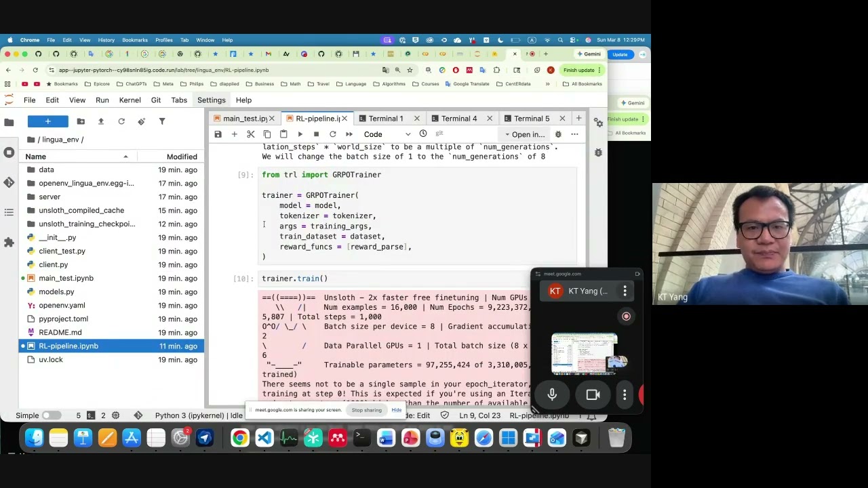Click the shared screen preview thumbnail
Viewport: 868px width, 488px height.
[585, 354]
